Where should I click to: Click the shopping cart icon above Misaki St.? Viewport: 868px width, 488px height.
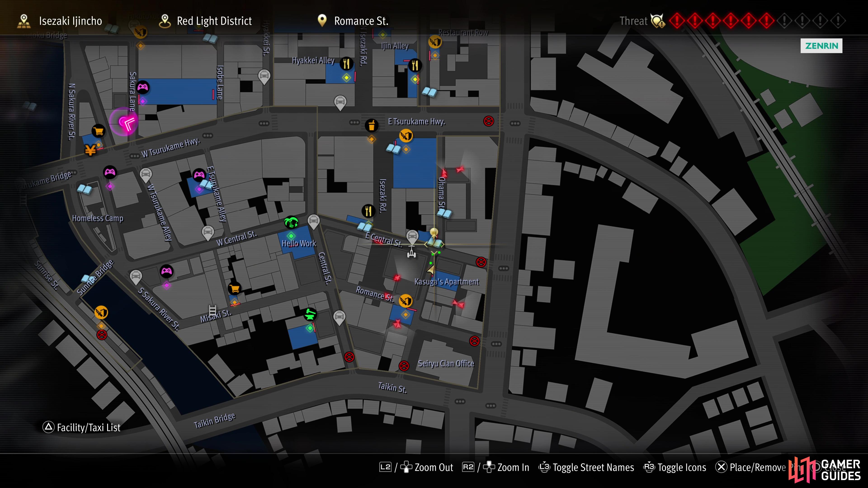234,288
